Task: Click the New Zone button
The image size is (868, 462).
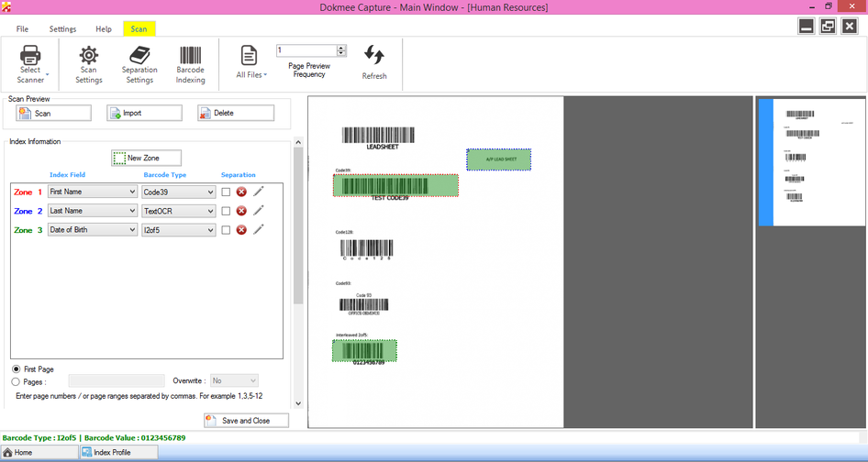Action: (147, 158)
